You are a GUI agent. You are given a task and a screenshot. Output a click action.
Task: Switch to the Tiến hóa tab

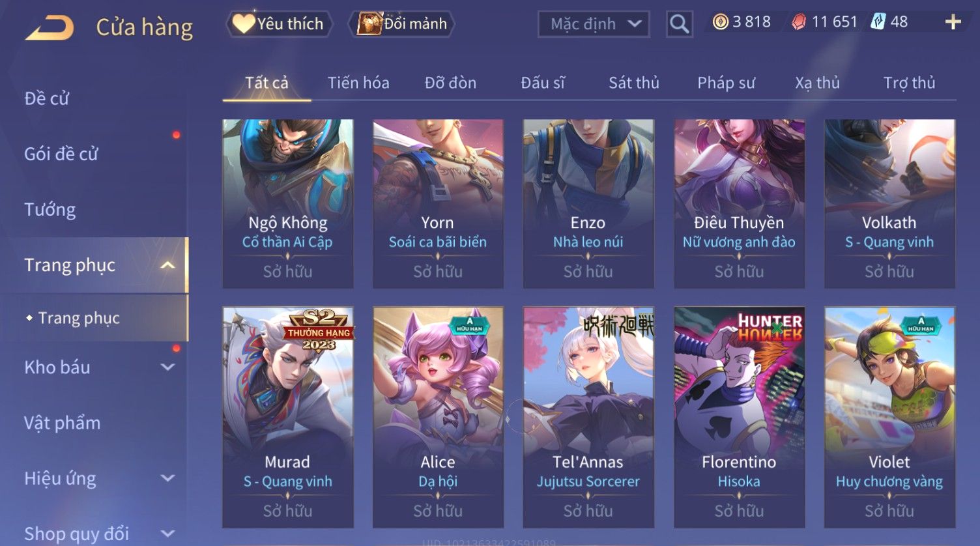pos(358,83)
